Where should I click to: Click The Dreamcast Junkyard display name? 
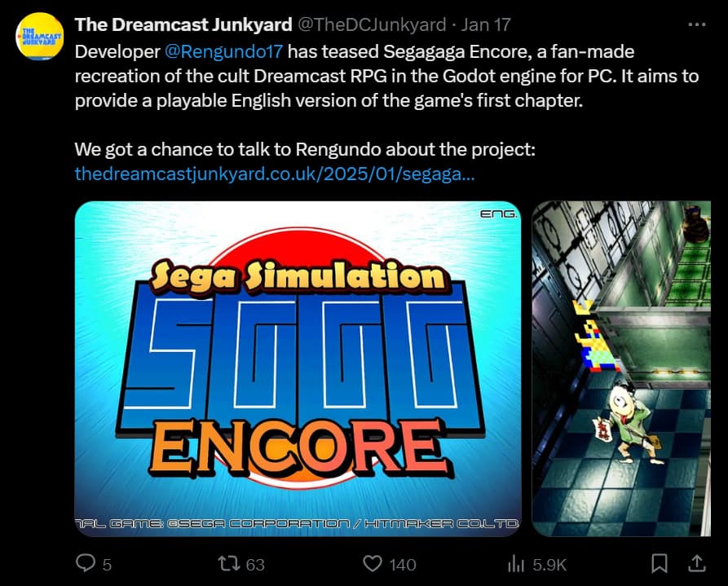[x=183, y=24]
